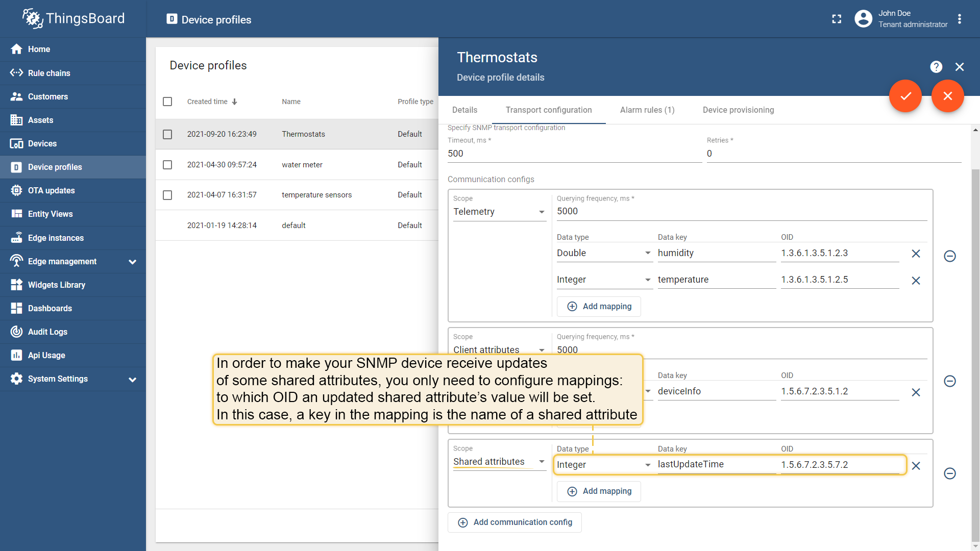
Task: Remove the Shared attributes communication config
Action: click(949, 473)
